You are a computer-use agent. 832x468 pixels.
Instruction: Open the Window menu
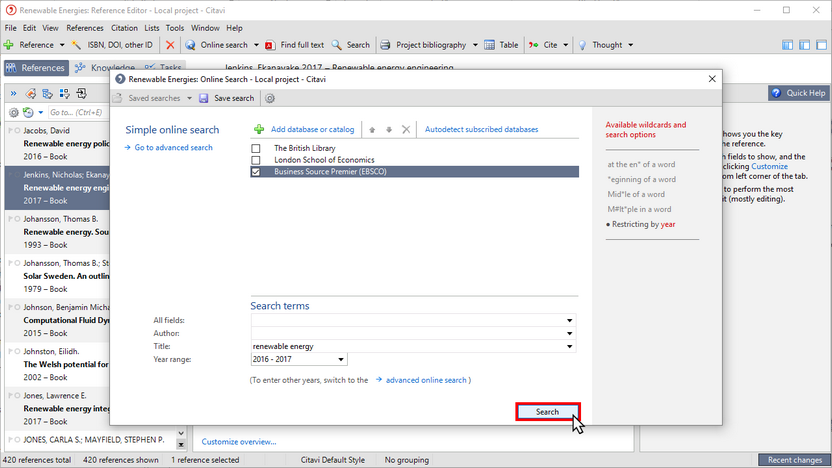pos(205,28)
